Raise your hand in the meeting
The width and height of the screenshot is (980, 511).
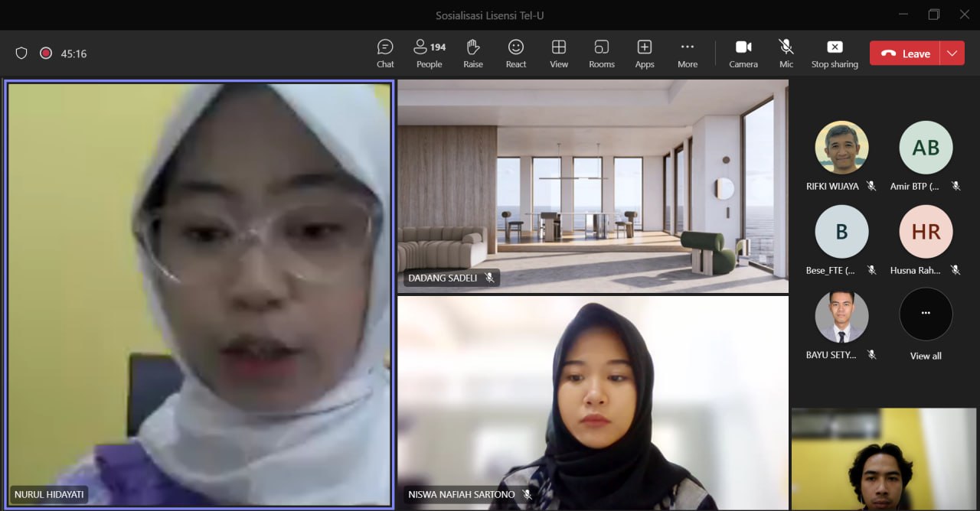click(473, 54)
